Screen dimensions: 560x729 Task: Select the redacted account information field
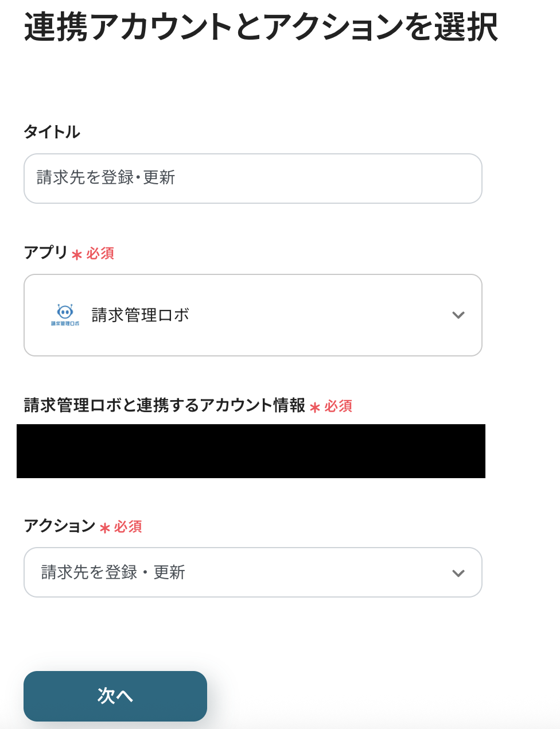click(x=251, y=451)
